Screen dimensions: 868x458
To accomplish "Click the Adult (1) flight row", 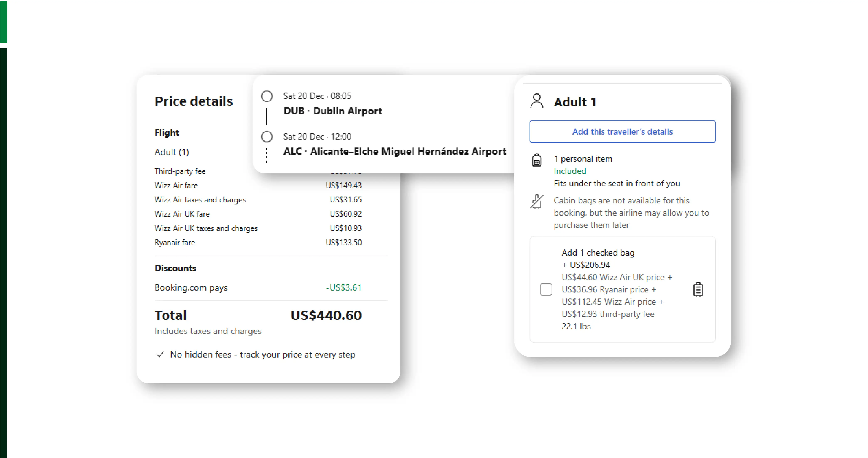I will (x=172, y=152).
